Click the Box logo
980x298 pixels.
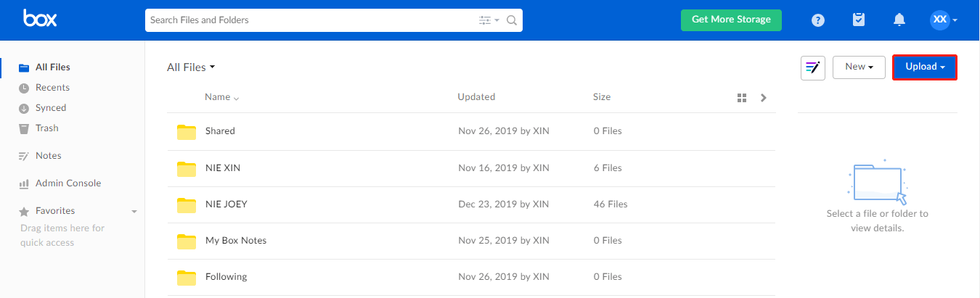tap(40, 20)
